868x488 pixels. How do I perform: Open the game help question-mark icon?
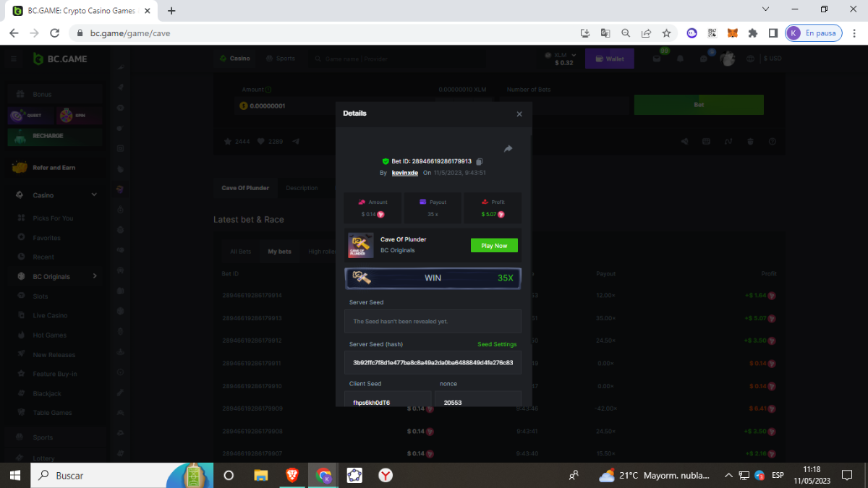click(772, 142)
